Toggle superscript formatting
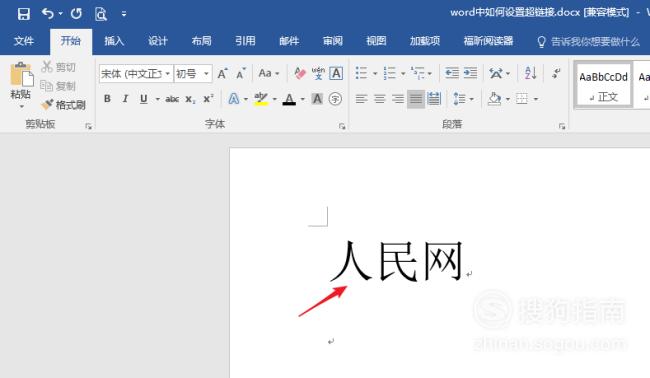650x378 pixels. [208, 99]
